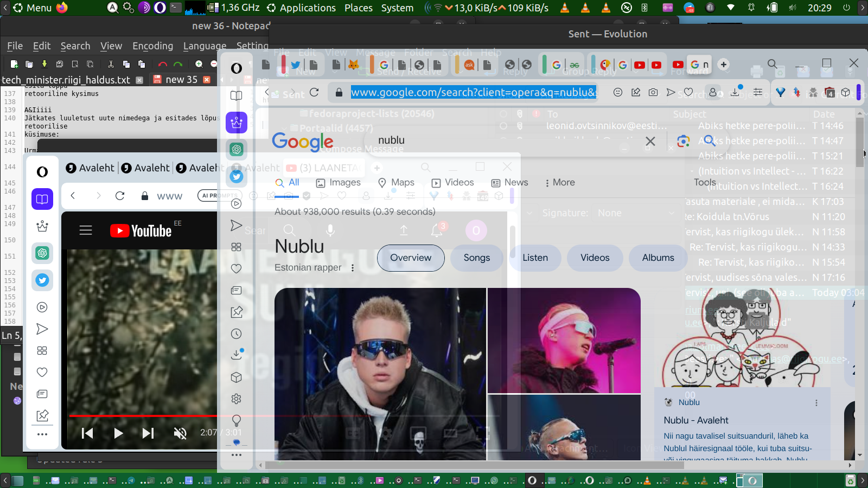Open the Encoding menu in Notepad++
This screenshot has width=868, height=488.
coord(152,46)
